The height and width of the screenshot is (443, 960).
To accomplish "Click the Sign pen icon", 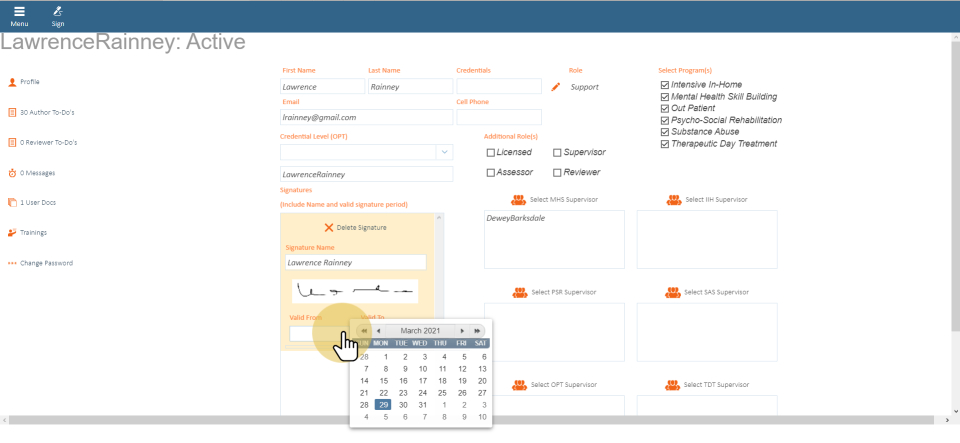I will pos(58,12).
